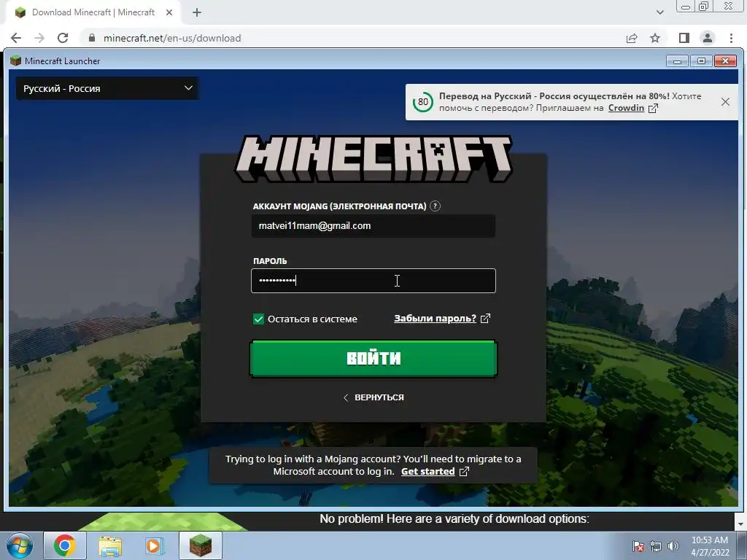The image size is (747, 560).
Task: Click the external link icon next to Get started
Action: tap(464, 472)
